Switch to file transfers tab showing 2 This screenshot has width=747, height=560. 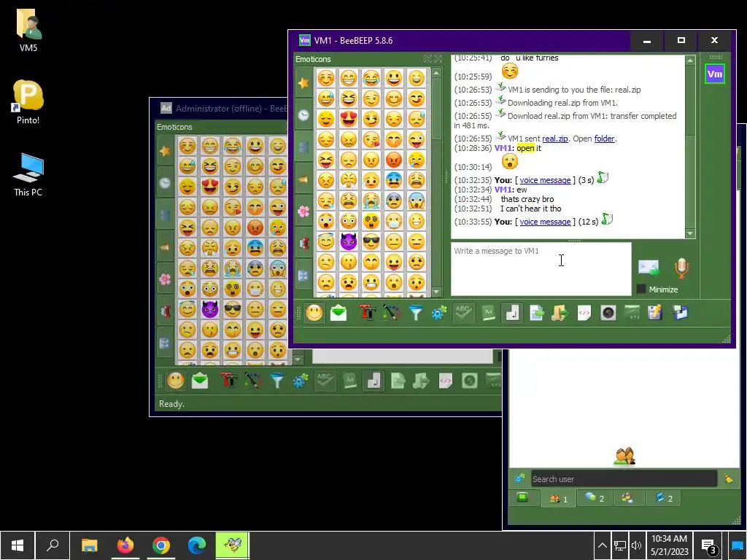point(663,498)
